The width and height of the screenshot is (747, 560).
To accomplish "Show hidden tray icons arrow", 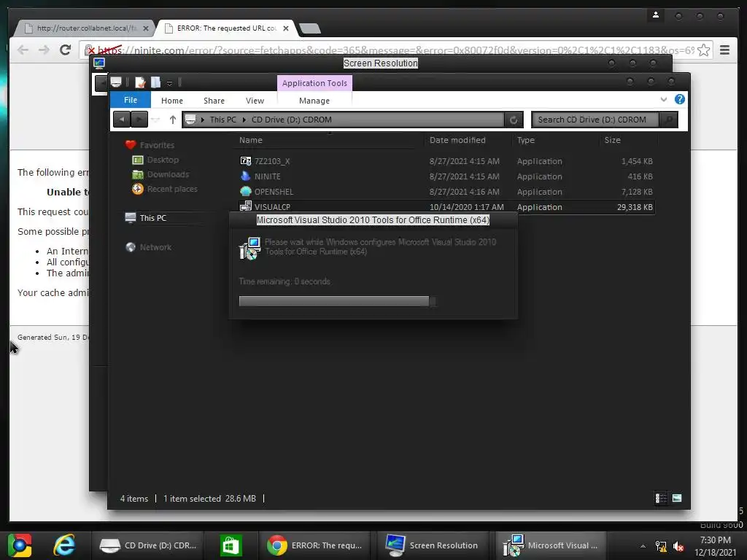I will tap(643, 545).
